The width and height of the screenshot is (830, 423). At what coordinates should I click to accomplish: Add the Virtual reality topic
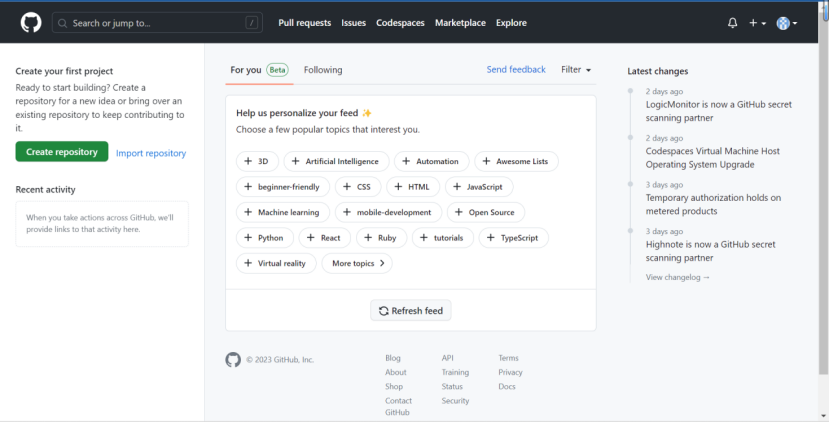coord(276,263)
